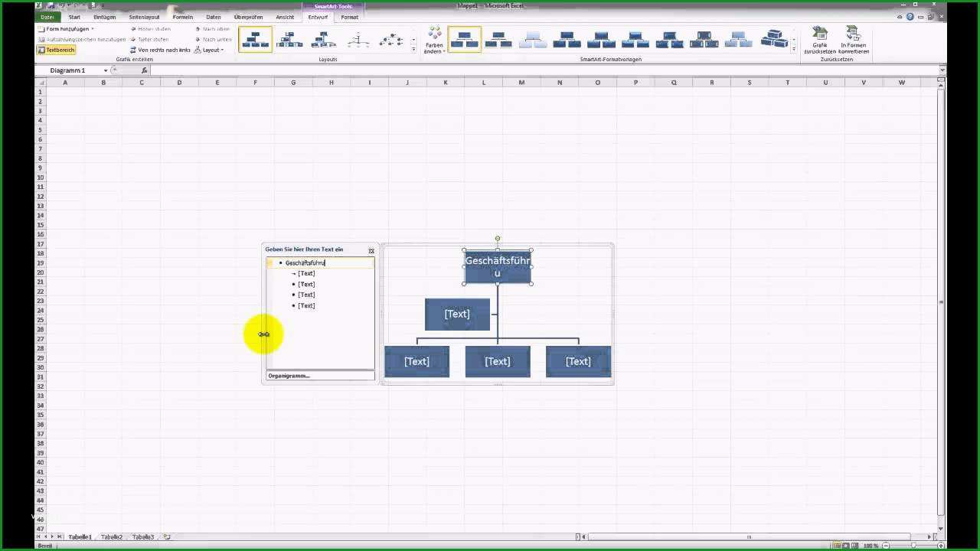This screenshot has height=551, width=980.
Task: Switch to the SmartArt Format tab
Action: (350, 17)
